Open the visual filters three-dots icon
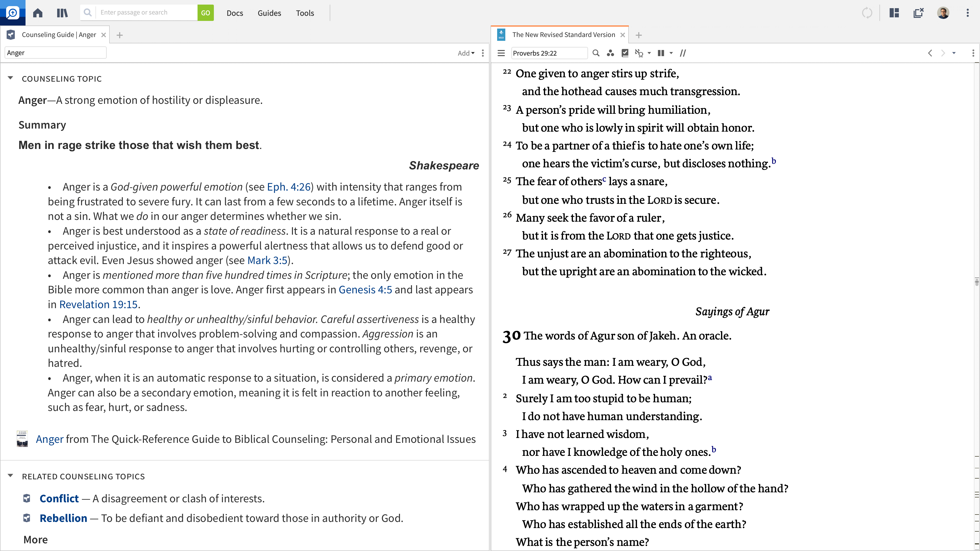Screen dimensions: 980x551 pyautogui.click(x=610, y=53)
